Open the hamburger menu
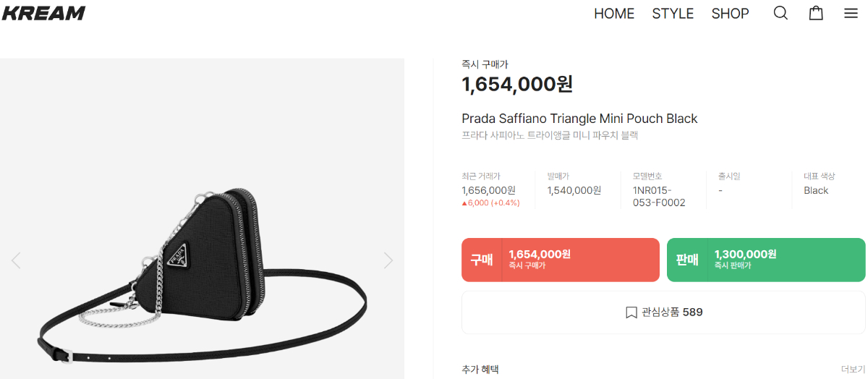Image resolution: width=868 pixels, height=379 pixels. click(x=851, y=13)
